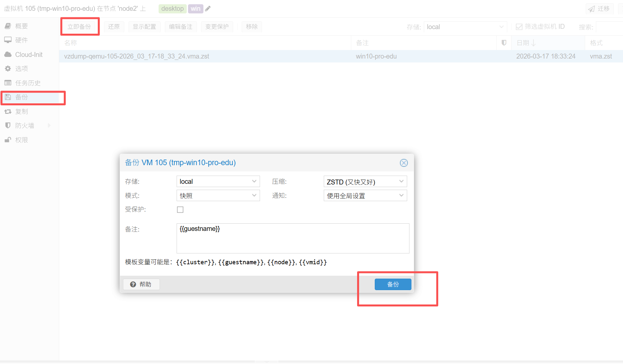Select 复制 replication in the sidebar
The image size is (623, 364).
point(22,112)
